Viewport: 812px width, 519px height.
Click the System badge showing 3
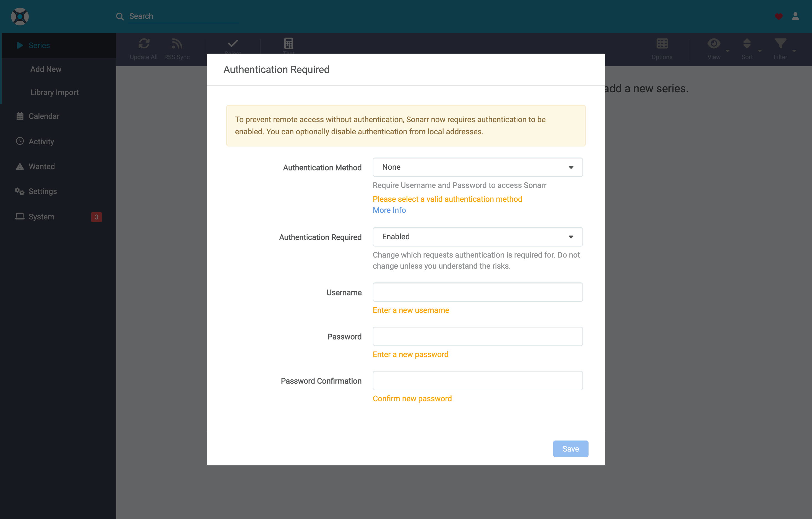97,217
